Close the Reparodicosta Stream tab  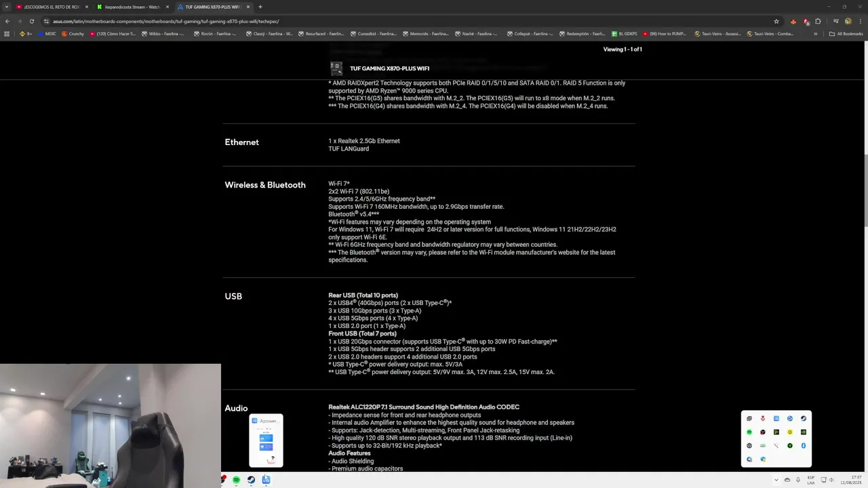click(x=167, y=7)
